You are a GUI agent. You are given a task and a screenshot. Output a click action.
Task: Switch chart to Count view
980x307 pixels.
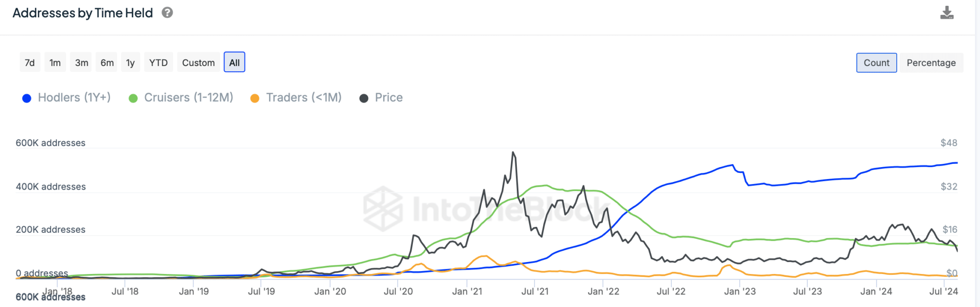coord(876,63)
